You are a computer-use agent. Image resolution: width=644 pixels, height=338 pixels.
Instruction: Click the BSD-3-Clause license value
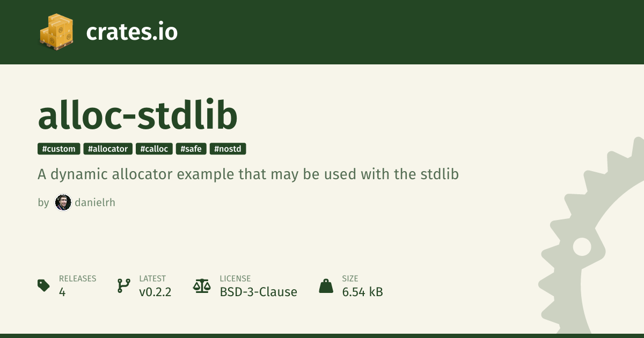click(x=258, y=292)
